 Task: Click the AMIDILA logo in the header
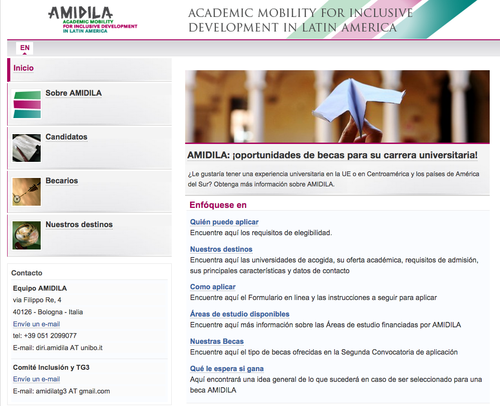93,19
